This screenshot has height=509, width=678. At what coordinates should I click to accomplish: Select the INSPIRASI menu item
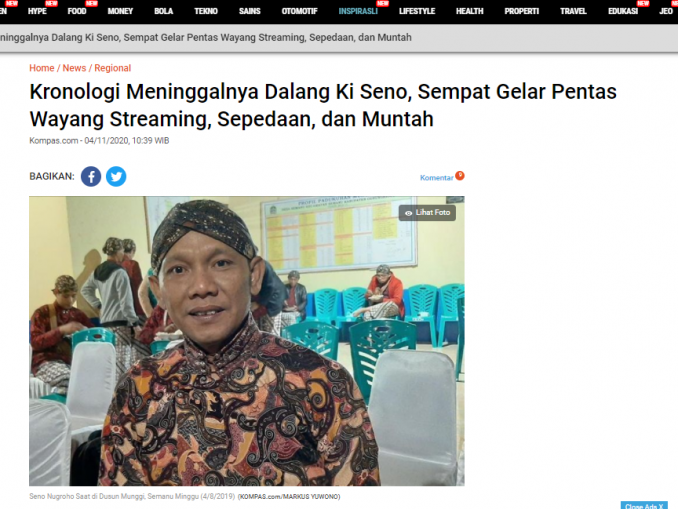click(x=358, y=11)
